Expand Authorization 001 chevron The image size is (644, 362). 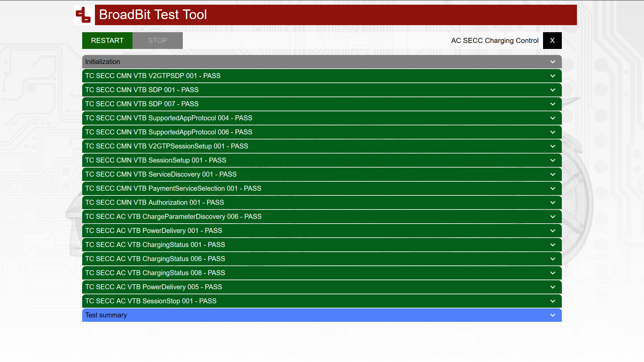tap(553, 202)
